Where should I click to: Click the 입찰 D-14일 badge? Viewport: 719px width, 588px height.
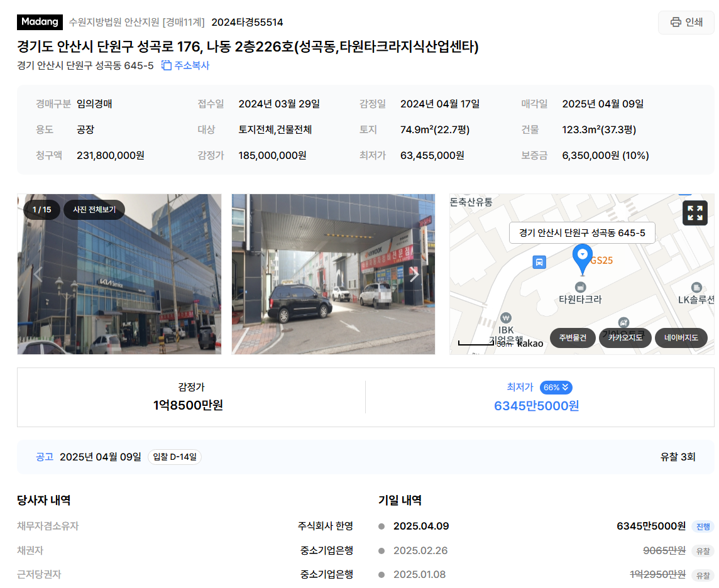[175, 457]
